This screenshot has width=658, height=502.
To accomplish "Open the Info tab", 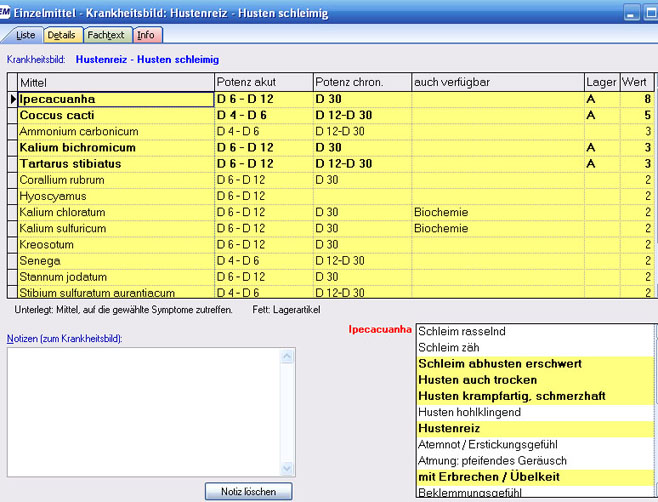I will tap(146, 35).
